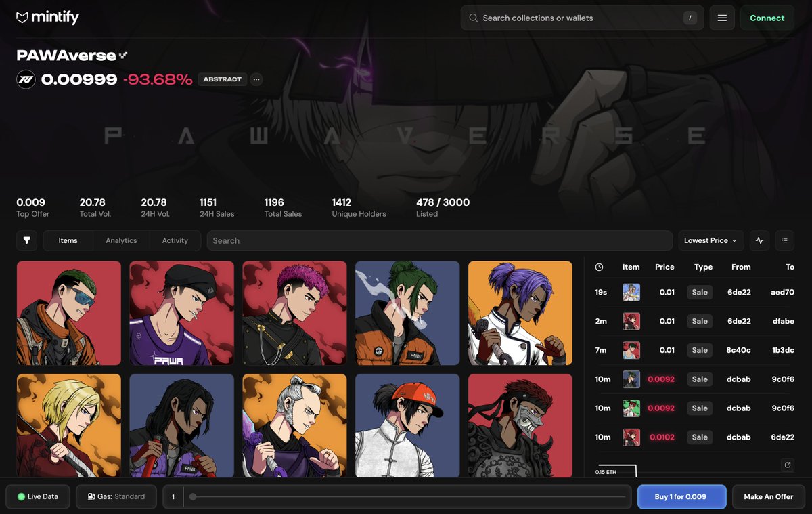Toggle the activity pulse chart icon

[759, 240]
